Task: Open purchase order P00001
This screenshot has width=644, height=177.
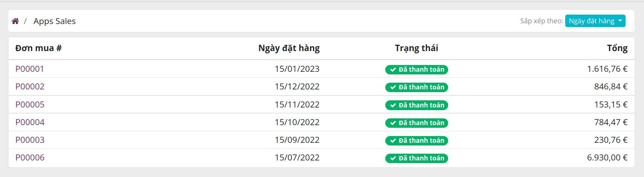Action: pos(30,69)
